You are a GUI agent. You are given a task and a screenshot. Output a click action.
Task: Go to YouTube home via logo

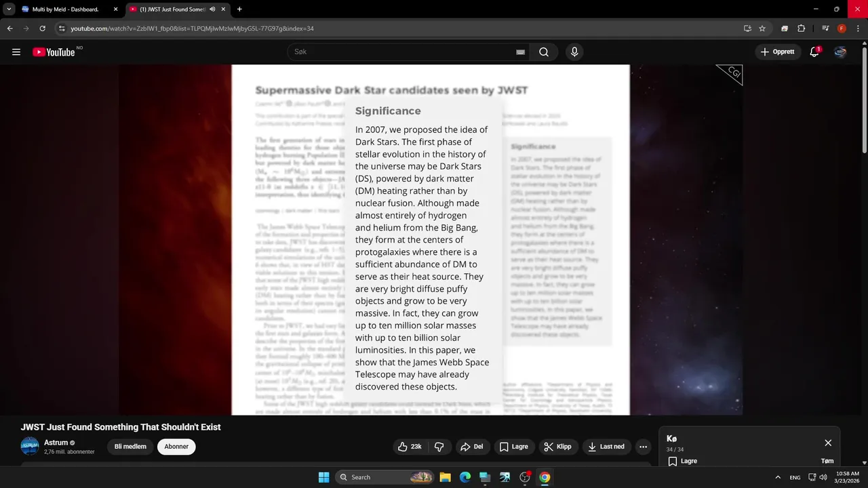[x=54, y=52]
